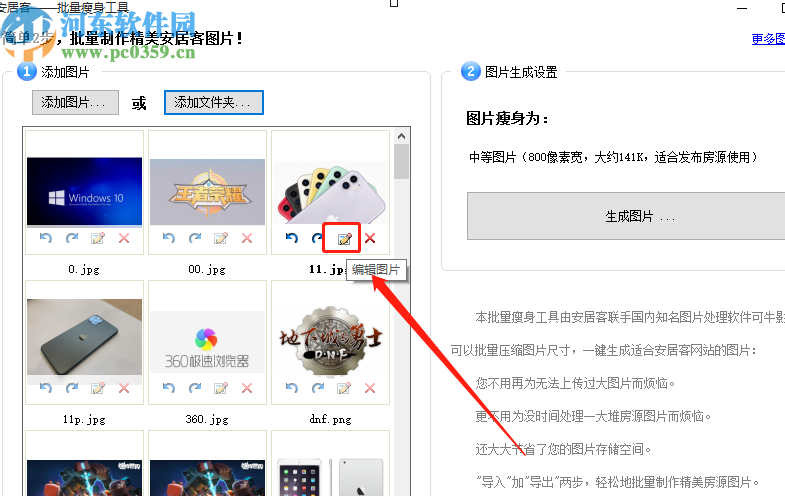785x496 pixels.
Task: Click the file name 11p.jpg
Action: (x=84, y=419)
